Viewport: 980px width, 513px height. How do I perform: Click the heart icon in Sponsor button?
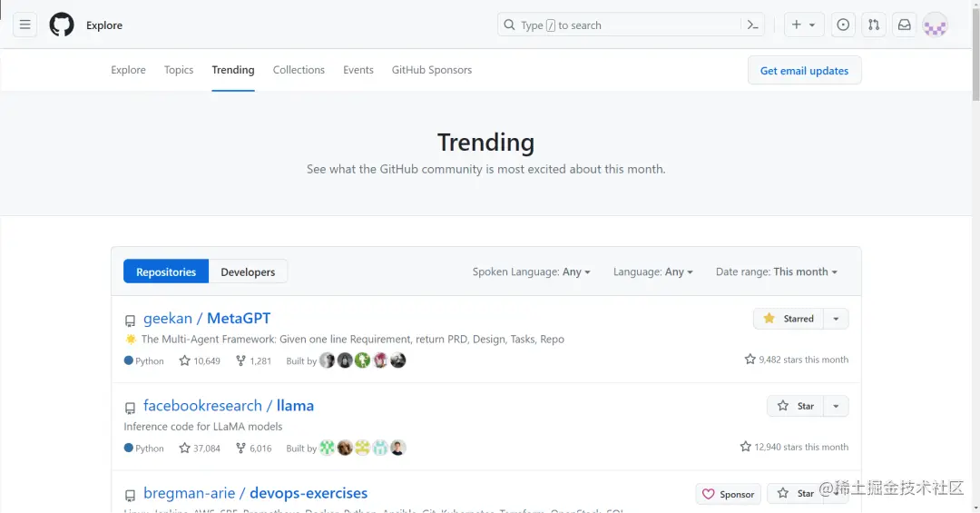click(x=708, y=494)
